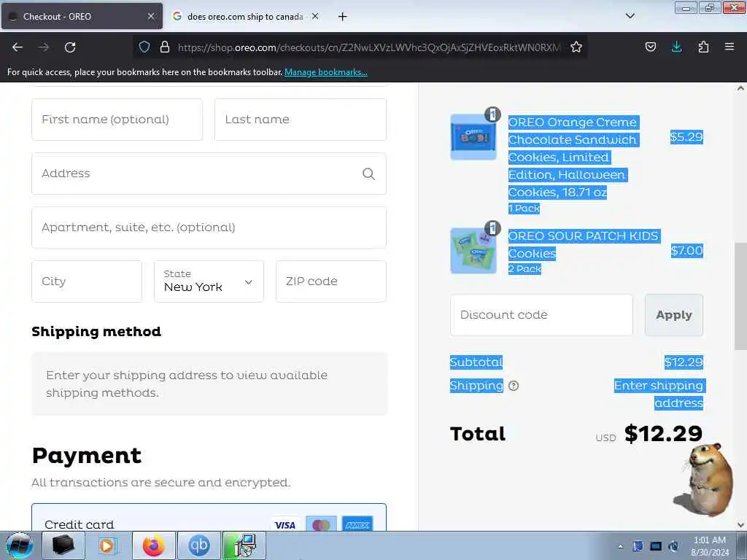
Task: Click the ZIP code field
Action: pos(331,281)
